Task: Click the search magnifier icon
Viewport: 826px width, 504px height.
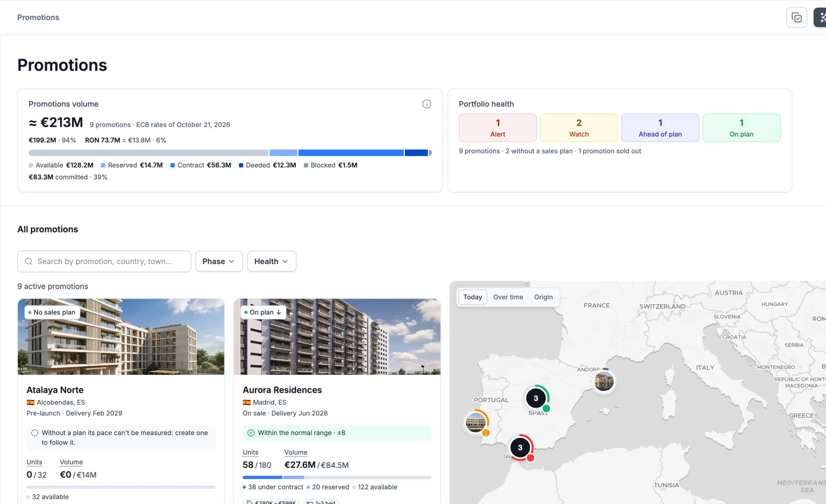Action: pyautogui.click(x=29, y=261)
